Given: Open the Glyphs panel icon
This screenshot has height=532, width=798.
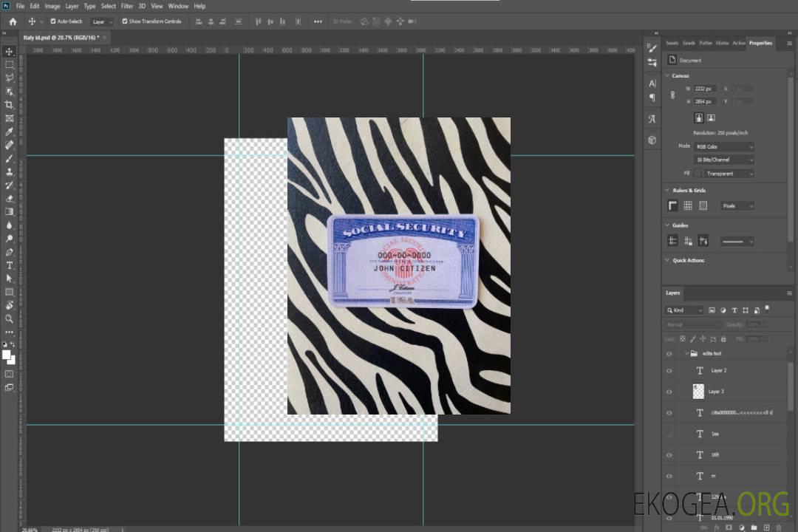Looking at the screenshot, I should [652, 119].
